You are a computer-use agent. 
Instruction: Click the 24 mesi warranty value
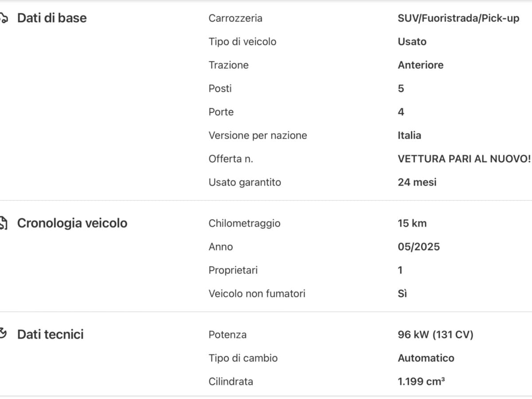tap(417, 182)
